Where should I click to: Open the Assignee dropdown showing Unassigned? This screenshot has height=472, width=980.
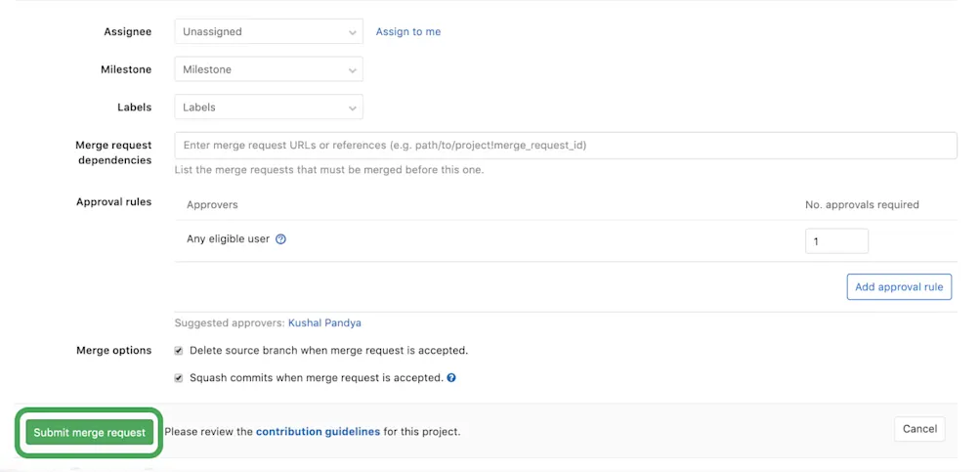tap(269, 32)
